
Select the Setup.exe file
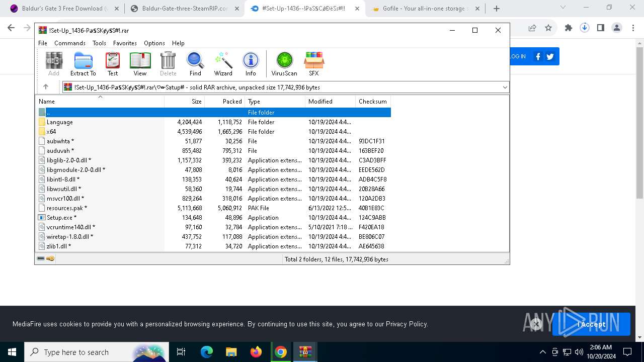[213, 217]
